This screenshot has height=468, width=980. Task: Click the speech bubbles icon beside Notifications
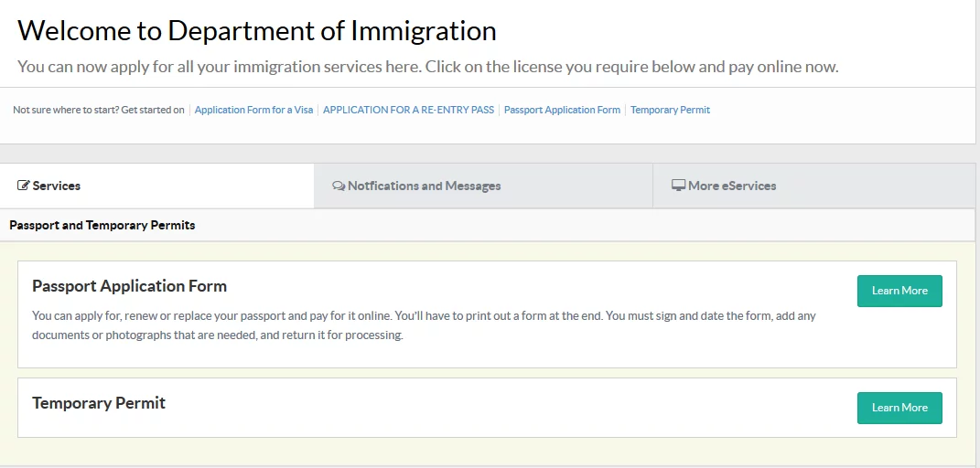[339, 186]
